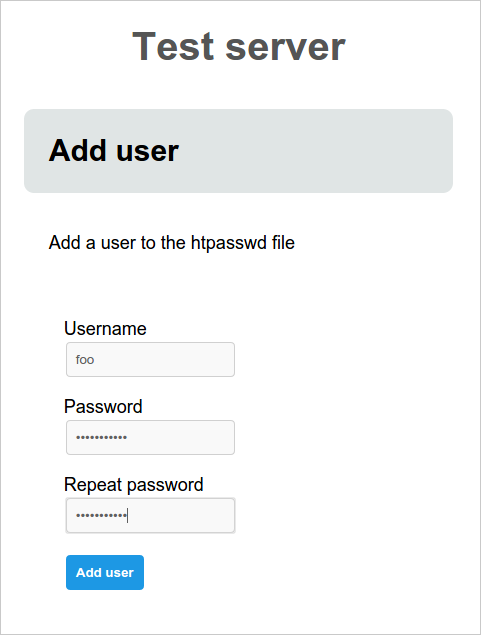Place cursor after dots in Repeat password field

tap(127, 516)
